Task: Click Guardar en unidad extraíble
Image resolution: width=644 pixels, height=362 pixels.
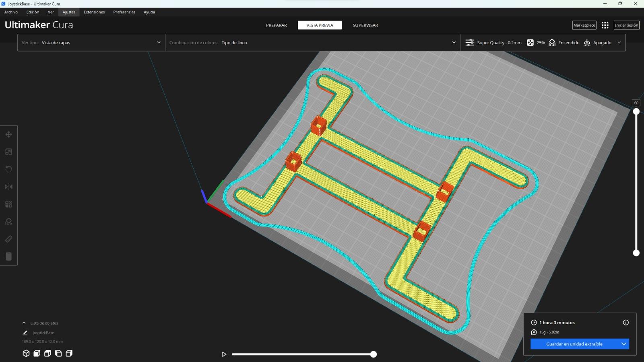Action: click(574, 344)
